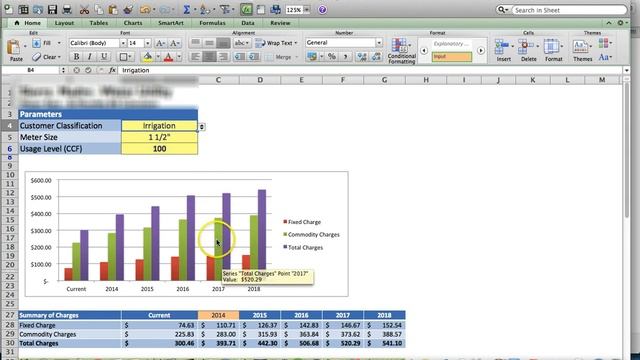Screen dimensions: 640x360
Task: Click the Paste clipboard icon in top toolbar
Action: pyautogui.click(x=113, y=9)
